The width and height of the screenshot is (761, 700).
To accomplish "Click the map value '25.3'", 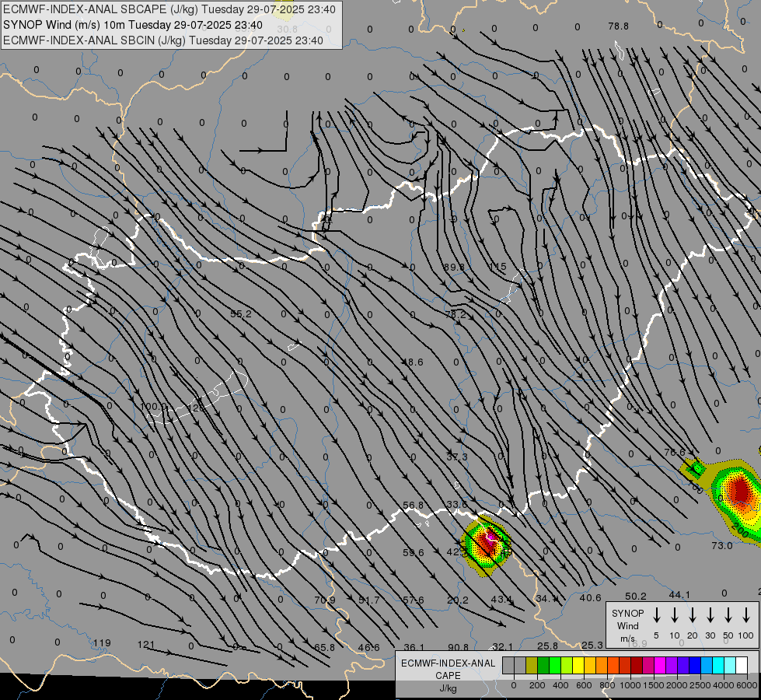I will point(592,645).
